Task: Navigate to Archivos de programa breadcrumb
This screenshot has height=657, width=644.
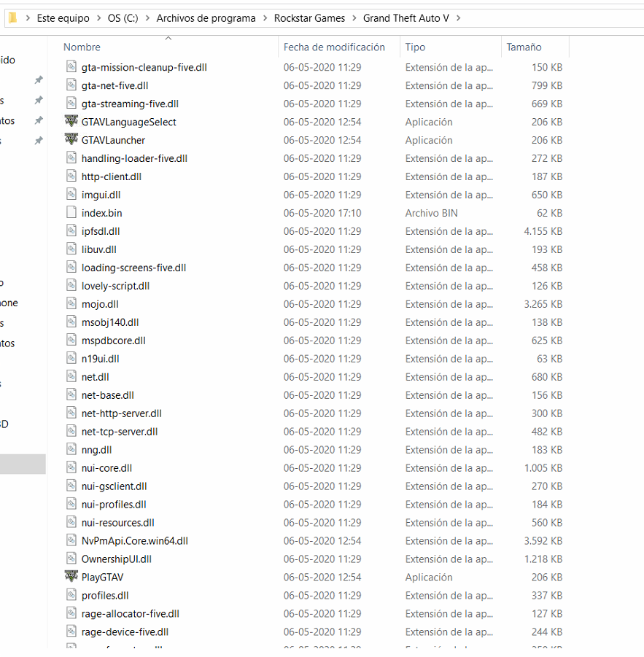Action: [x=206, y=18]
